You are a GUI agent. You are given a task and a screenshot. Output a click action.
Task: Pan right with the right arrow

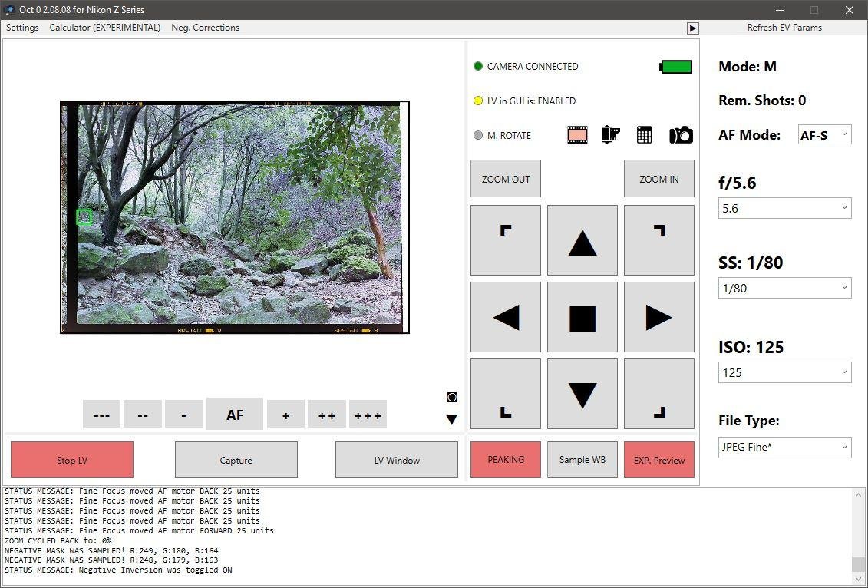pos(658,317)
